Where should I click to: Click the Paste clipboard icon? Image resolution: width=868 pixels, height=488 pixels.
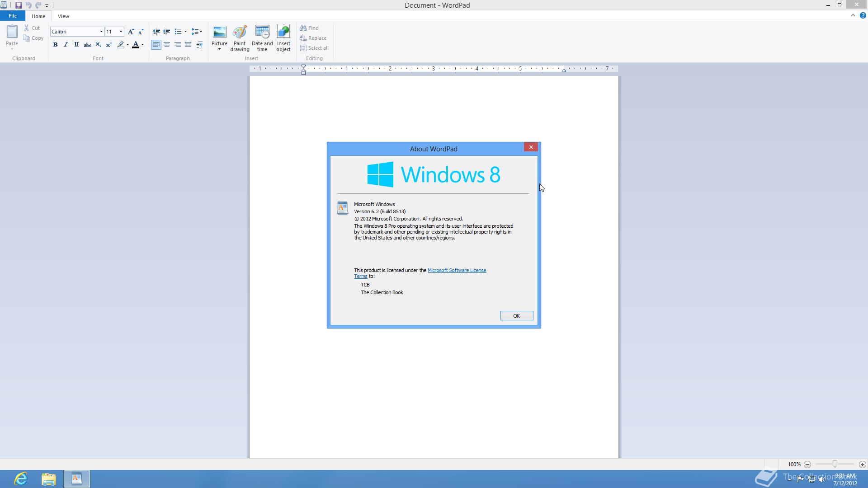tap(12, 32)
